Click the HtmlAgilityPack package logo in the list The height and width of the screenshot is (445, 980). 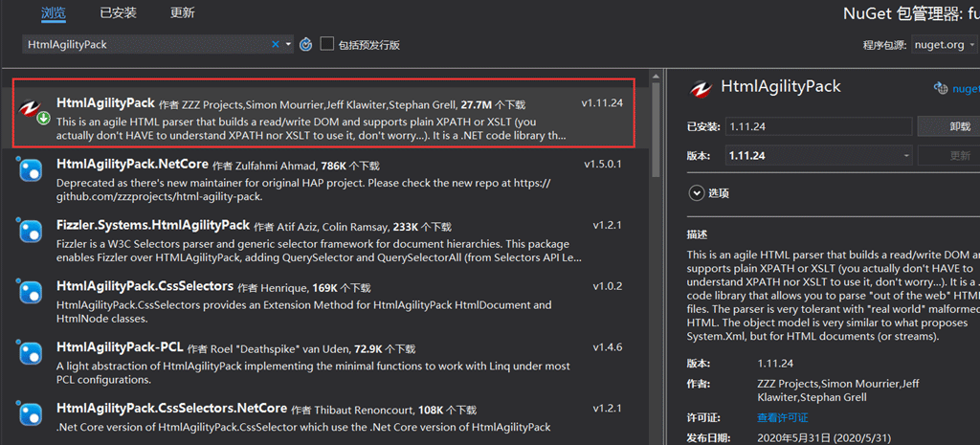(33, 111)
